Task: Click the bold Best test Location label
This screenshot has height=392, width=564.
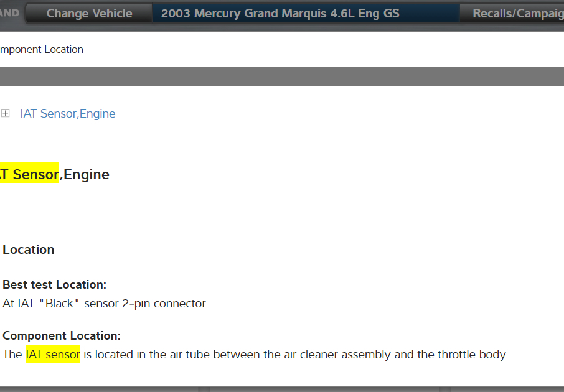Action: (x=55, y=284)
